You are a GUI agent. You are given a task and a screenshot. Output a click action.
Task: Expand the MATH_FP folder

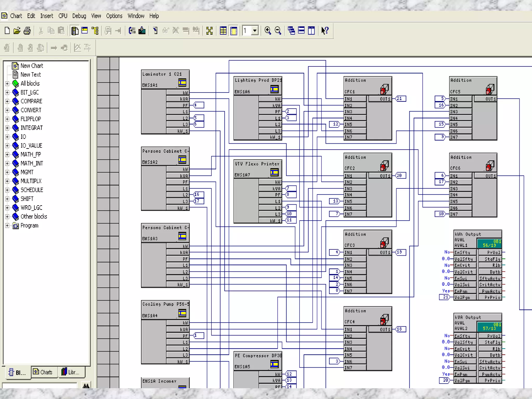(x=7, y=155)
